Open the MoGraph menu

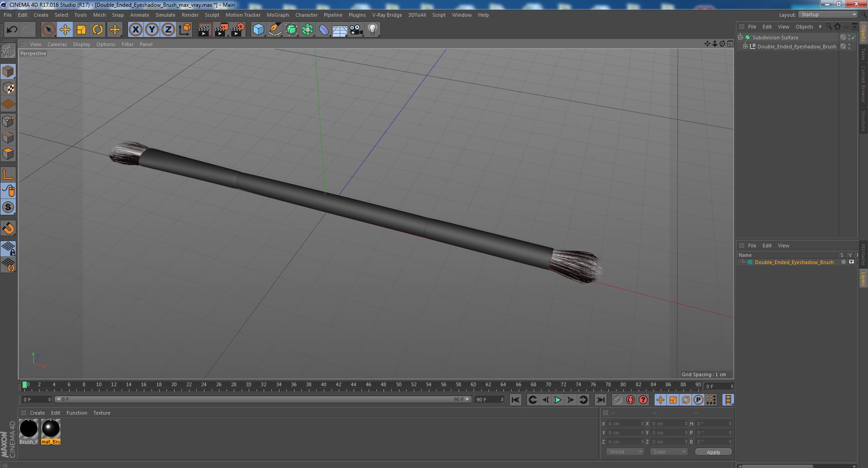[278, 15]
